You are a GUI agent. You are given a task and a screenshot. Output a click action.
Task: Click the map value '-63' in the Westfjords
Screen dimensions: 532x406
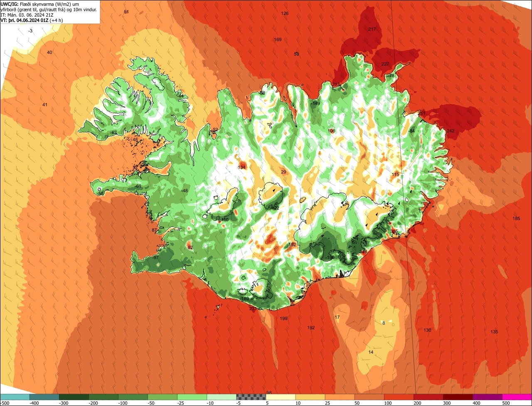click(113, 132)
